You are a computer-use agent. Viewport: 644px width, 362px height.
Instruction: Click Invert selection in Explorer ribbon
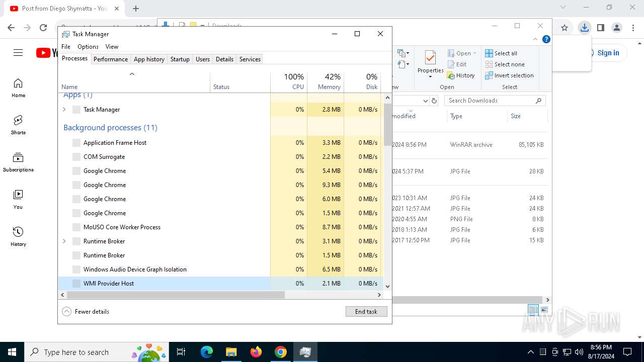pos(509,75)
